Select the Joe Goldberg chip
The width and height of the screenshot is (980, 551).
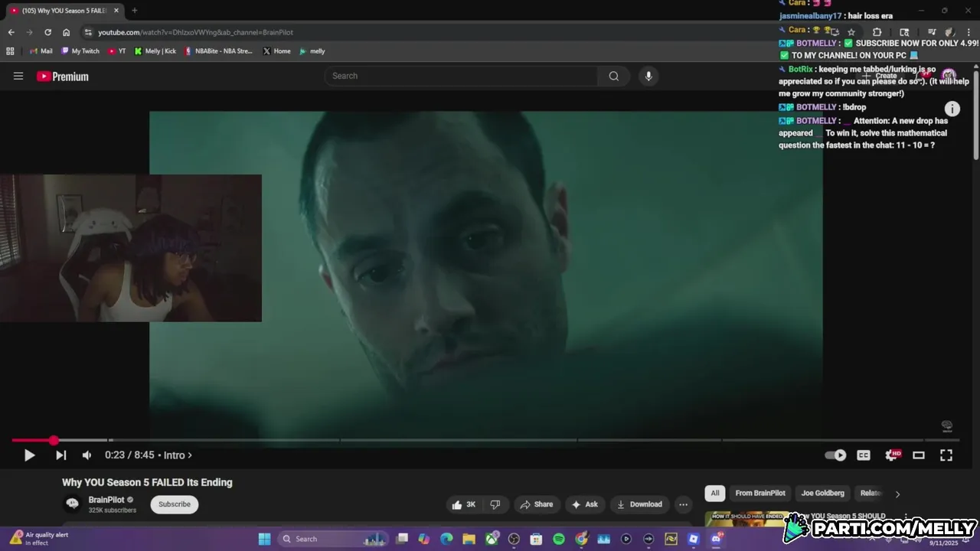pos(823,494)
